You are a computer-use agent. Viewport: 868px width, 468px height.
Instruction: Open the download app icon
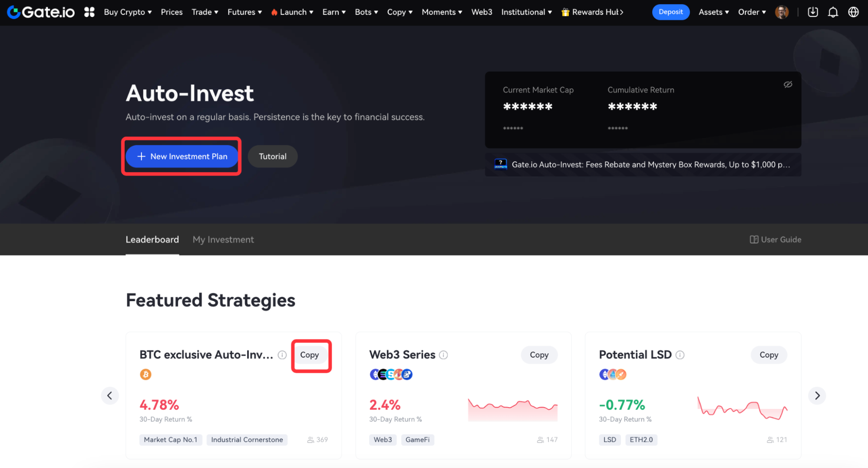click(813, 12)
